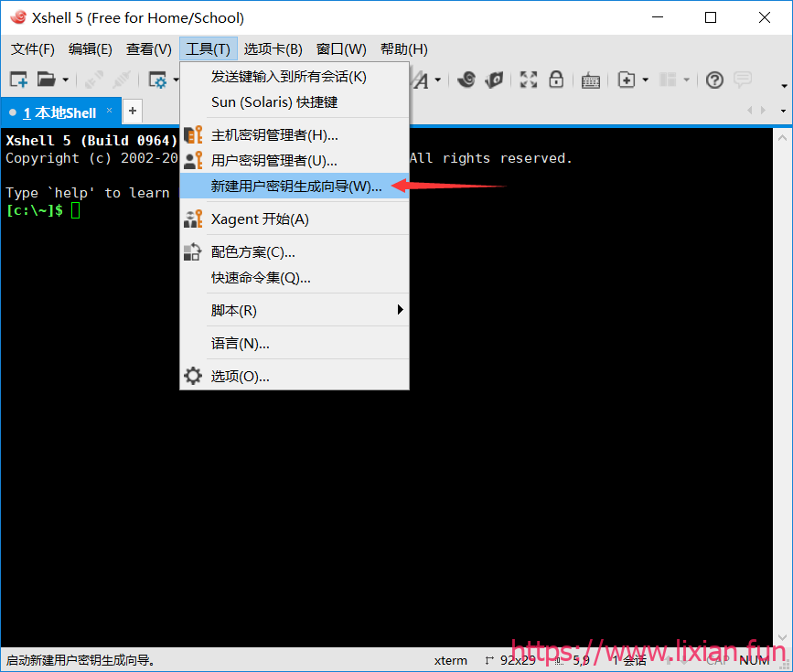Open 用户密钥管理者(U)...
Image resolution: width=793 pixels, height=672 pixels.
point(295,160)
